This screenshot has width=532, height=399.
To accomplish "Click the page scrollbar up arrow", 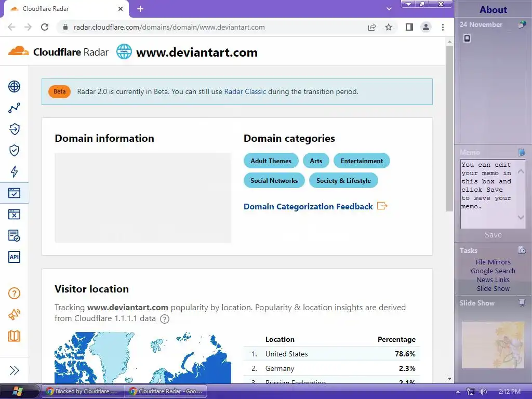I will point(449,42).
